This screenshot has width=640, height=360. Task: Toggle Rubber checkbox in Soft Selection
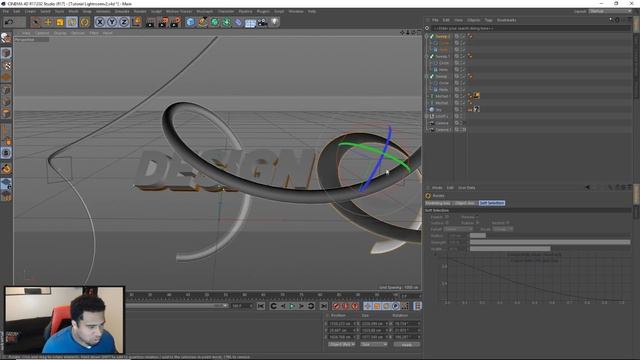tap(477, 223)
